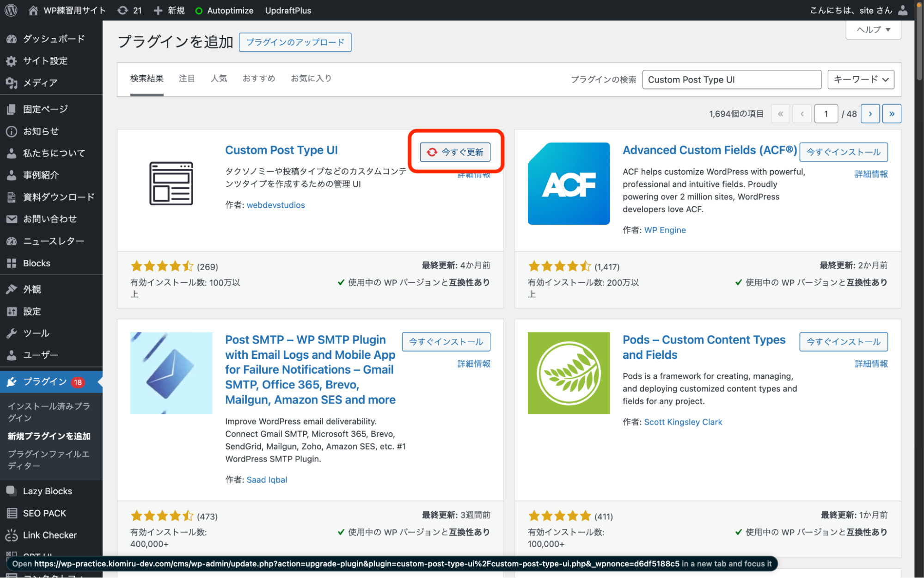This screenshot has height=578, width=924.
Task: Click こんにちは、site さん account text
Action: click(851, 10)
